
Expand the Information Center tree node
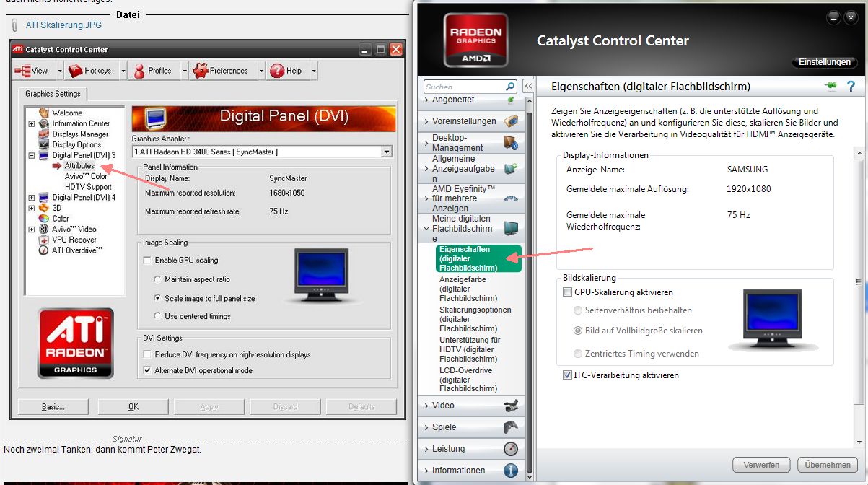pos(32,123)
